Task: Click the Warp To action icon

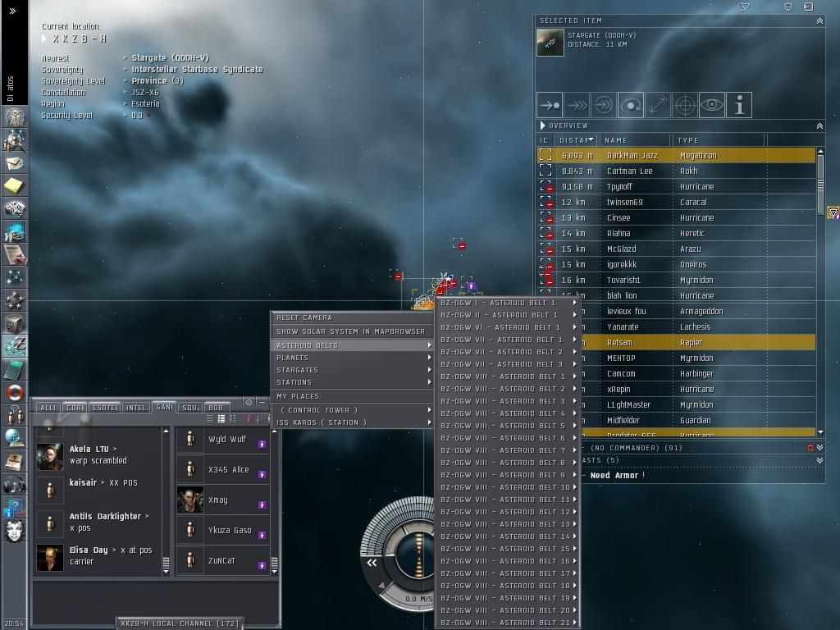Action: (577, 105)
